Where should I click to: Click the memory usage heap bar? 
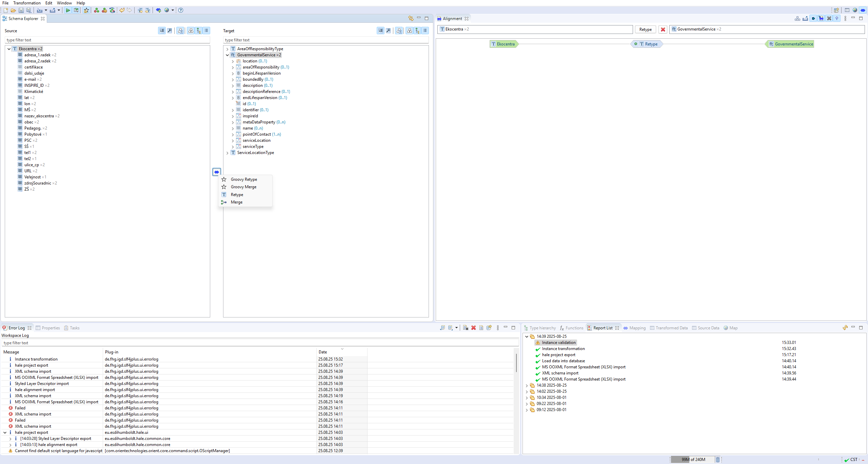(x=693, y=460)
